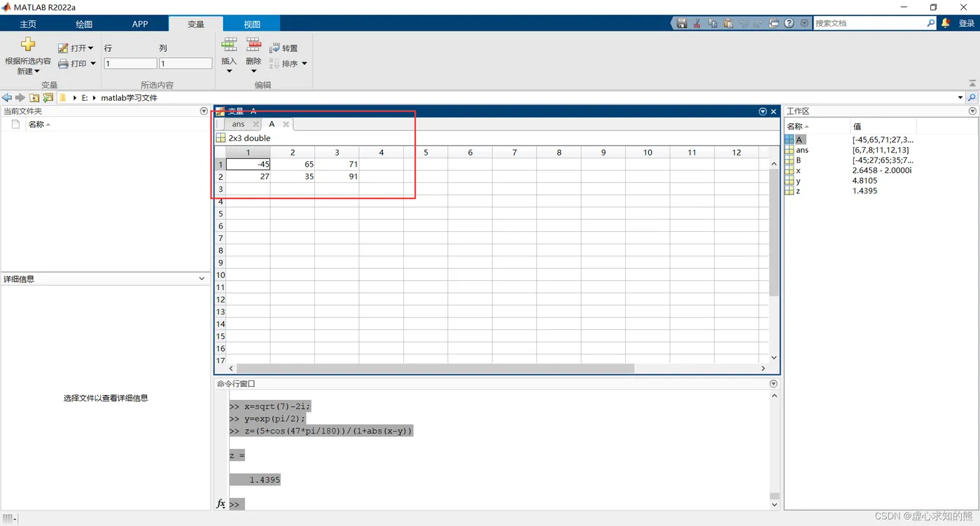The width and height of the screenshot is (980, 526).
Task: Open the Workspace panel actions menu
Action: 972,111
